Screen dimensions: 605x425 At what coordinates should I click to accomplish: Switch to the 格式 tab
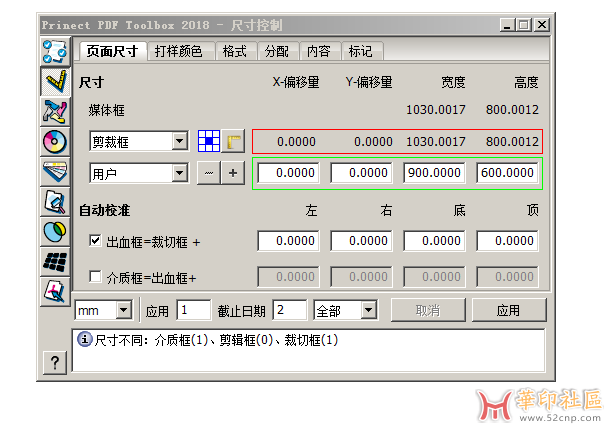point(235,51)
